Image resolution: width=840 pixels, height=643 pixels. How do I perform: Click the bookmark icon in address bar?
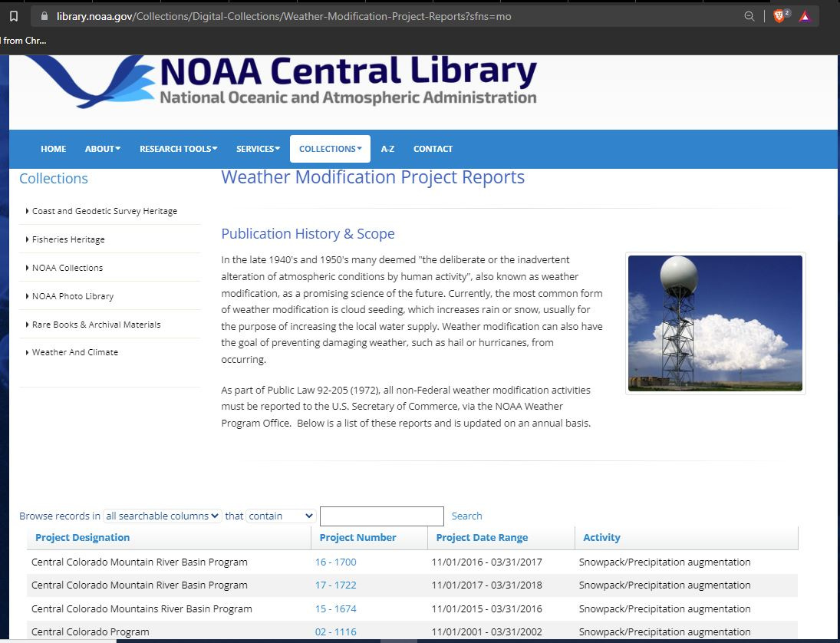click(14, 17)
